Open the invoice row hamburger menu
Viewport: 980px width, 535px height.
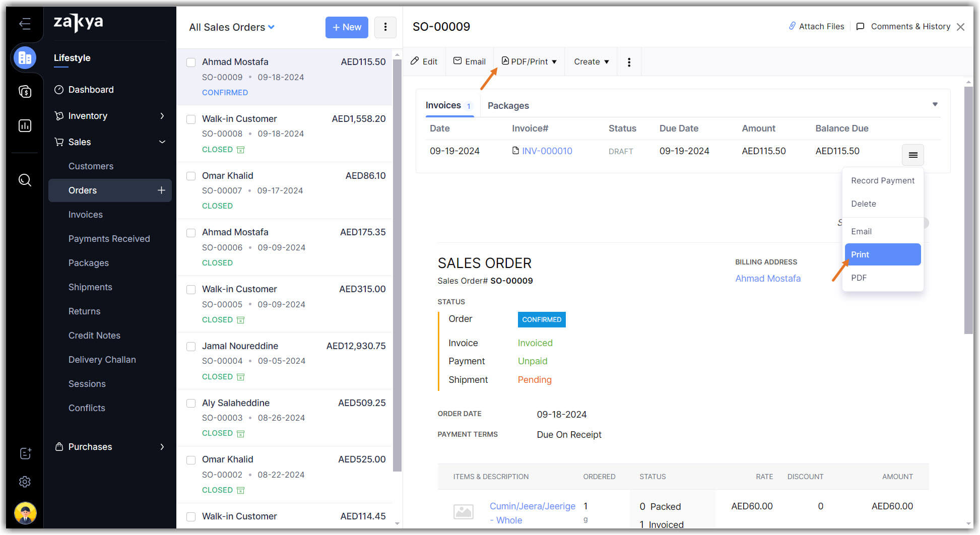point(912,155)
